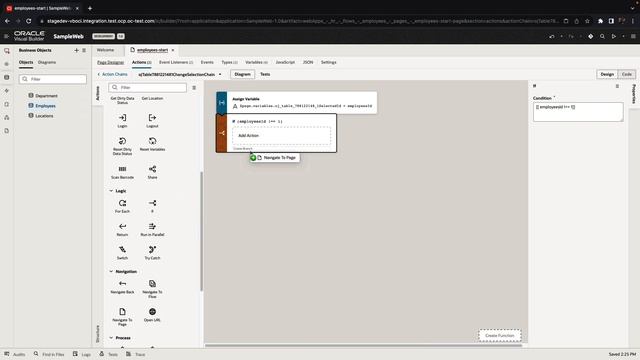This screenshot has width=640, height=360.
Task: Open the action chain name dropdown
Action: tap(220, 74)
